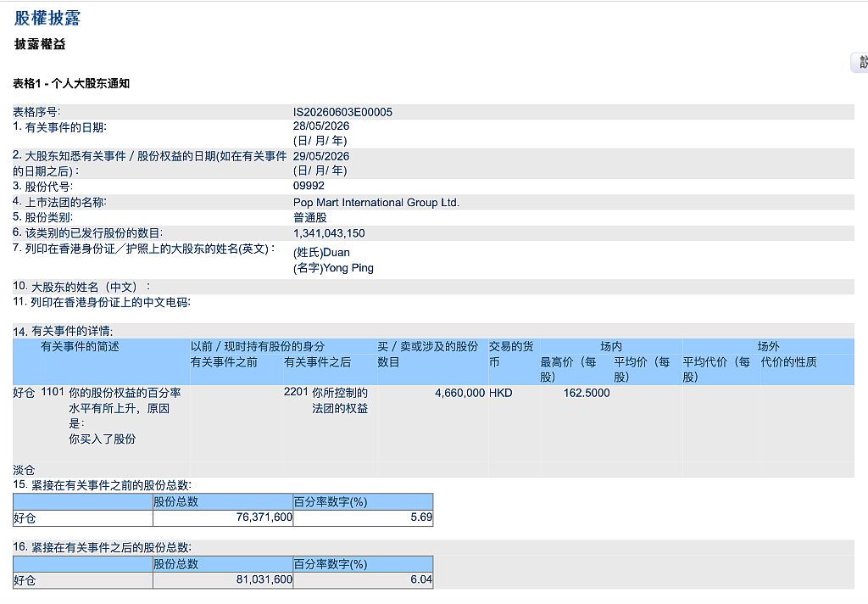This screenshot has width=868, height=604.
Task: Click the label 3. 股份代号
Action: (42, 187)
